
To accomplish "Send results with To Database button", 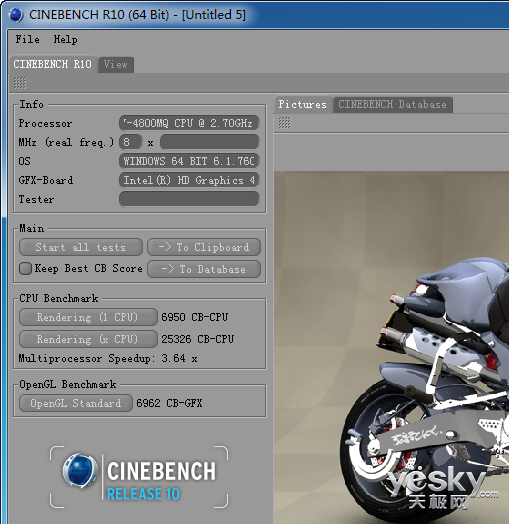I will (204, 269).
